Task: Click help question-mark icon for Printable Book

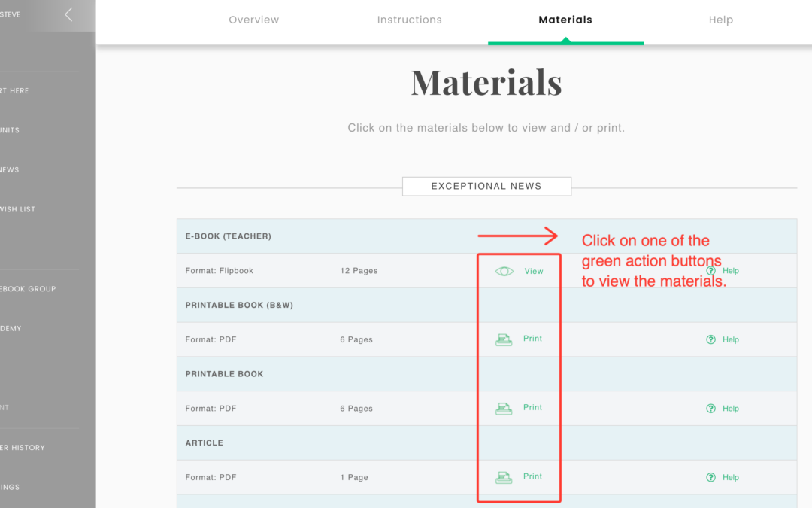Action: pos(710,409)
